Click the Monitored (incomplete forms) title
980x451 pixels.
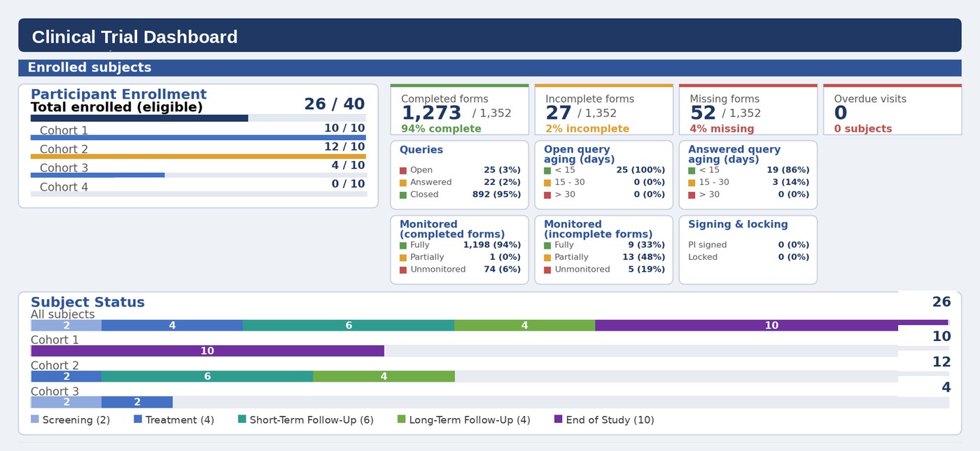point(598,229)
